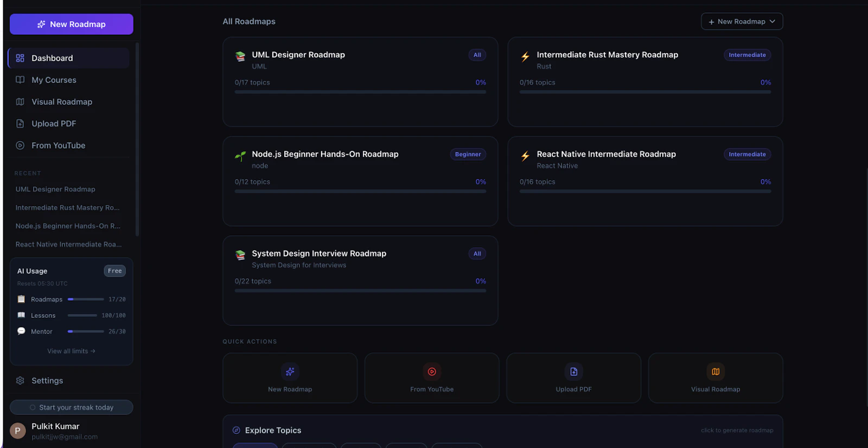Open Visual Roadmap in sidebar
Screen dimensions: 868x448
(x=68, y=101)
